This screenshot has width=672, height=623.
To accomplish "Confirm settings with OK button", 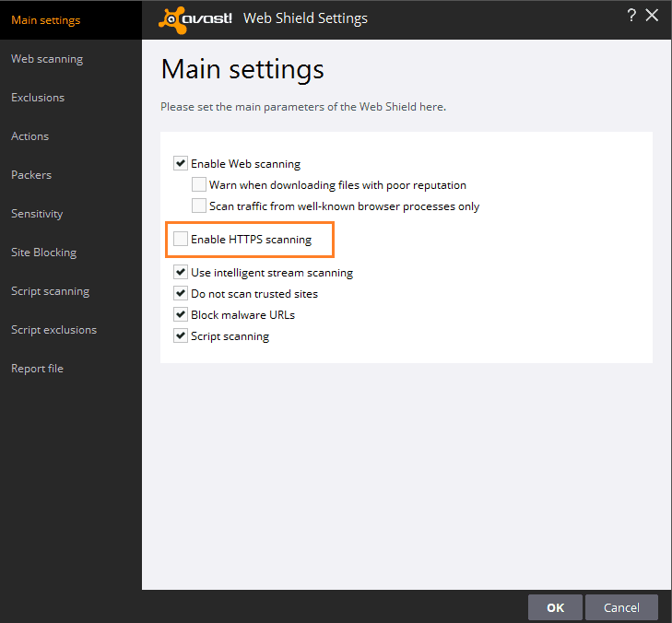I will click(555, 607).
